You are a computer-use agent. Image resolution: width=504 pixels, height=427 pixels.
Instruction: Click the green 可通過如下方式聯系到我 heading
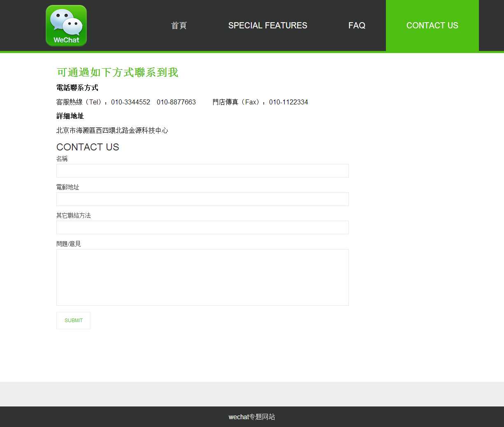(x=117, y=72)
